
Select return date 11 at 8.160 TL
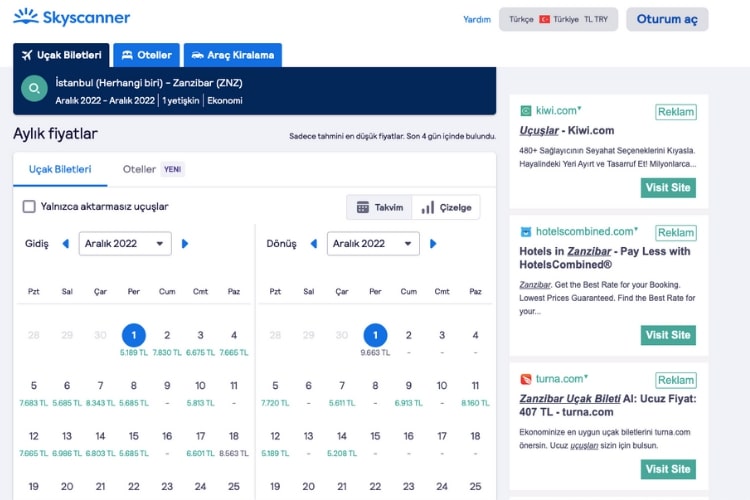pyautogui.click(x=475, y=393)
